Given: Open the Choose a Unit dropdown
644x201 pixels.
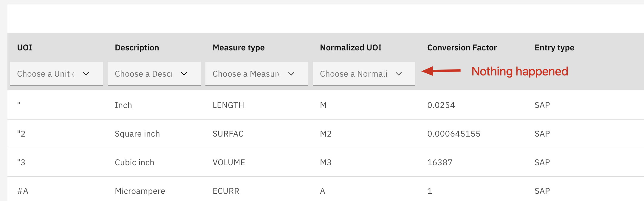Looking at the screenshot, I should point(56,73).
